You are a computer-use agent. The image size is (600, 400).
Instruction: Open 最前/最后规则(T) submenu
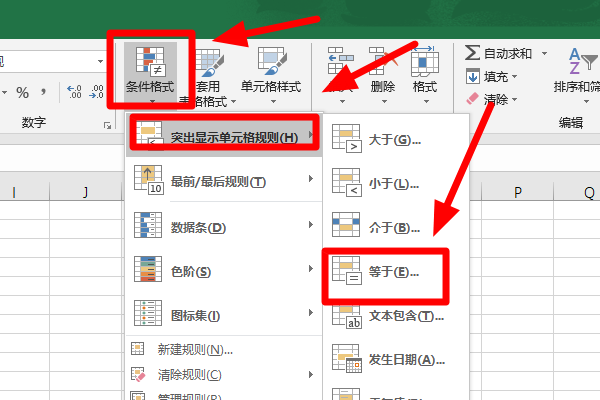tap(224, 181)
